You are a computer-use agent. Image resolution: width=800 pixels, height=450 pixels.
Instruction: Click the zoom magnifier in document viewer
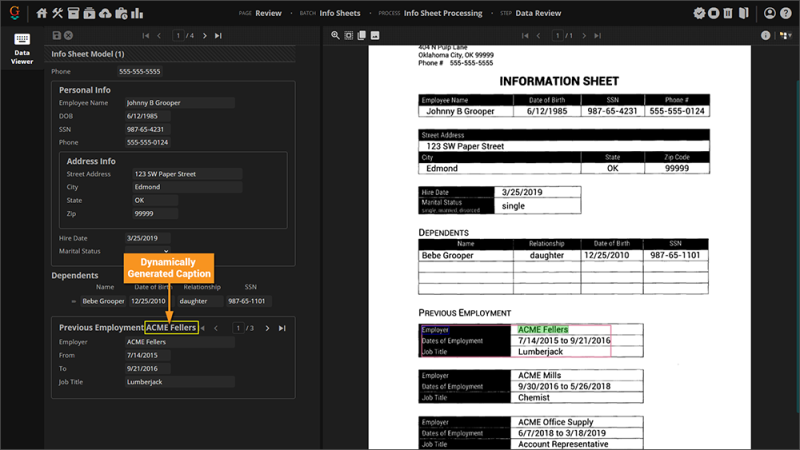click(x=335, y=35)
